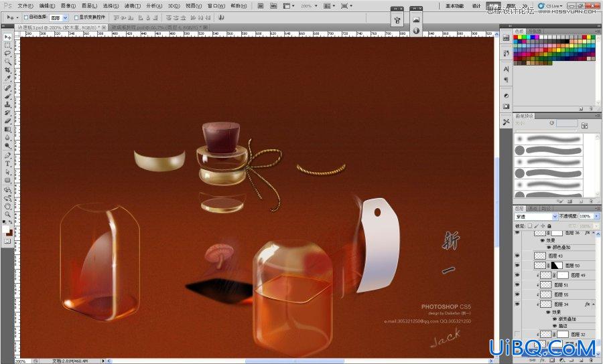Open the 编辑(E) menu
Screen dimensions: 603x364
tap(47, 6)
